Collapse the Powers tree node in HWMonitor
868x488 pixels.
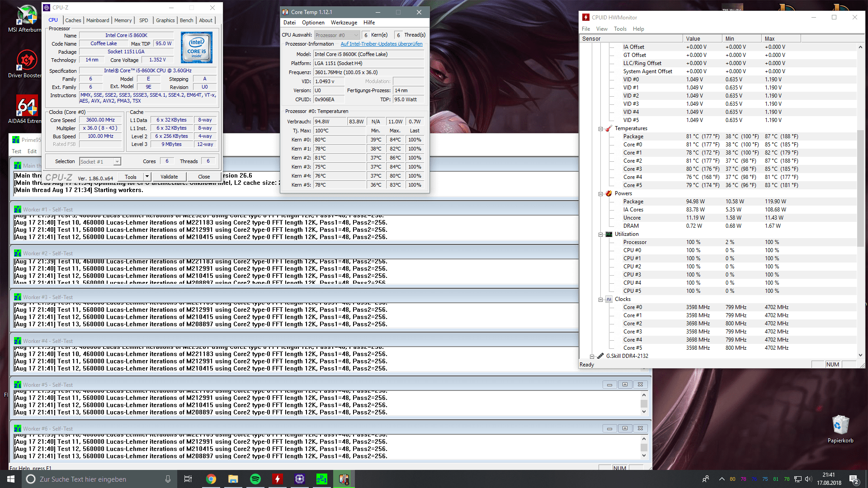601,194
